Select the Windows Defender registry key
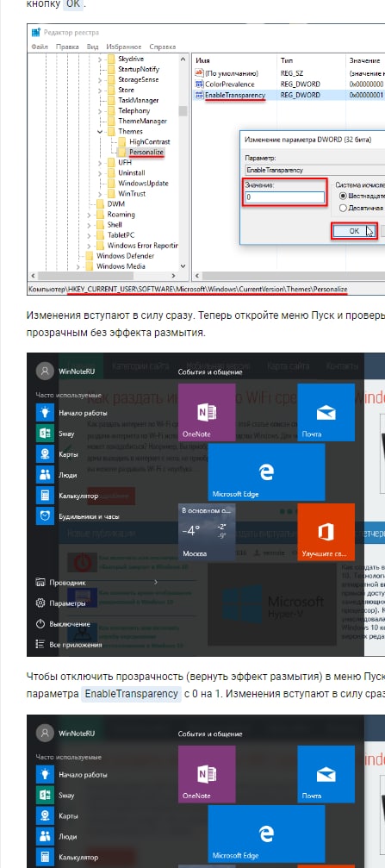 click(125, 256)
